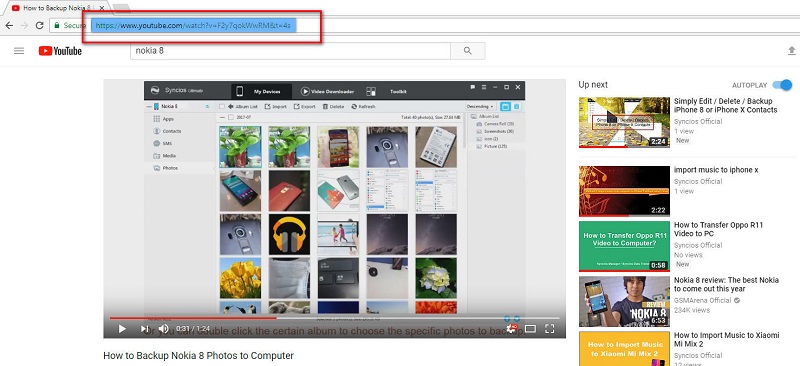Open 'How to Transfer Oppo R11 Video to PC' title
The width and height of the screenshot is (800, 366).
click(x=718, y=229)
